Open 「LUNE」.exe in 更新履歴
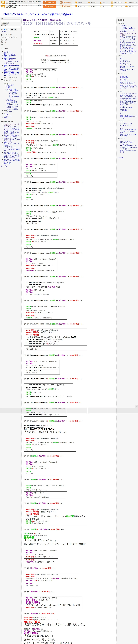138x644 pixels. pyautogui.click(x=124, y=144)
